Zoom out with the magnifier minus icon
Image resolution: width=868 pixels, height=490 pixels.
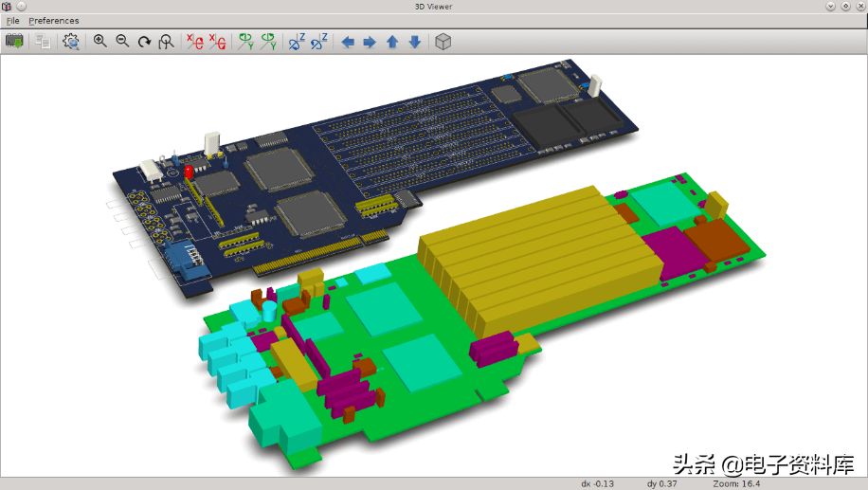coord(122,42)
